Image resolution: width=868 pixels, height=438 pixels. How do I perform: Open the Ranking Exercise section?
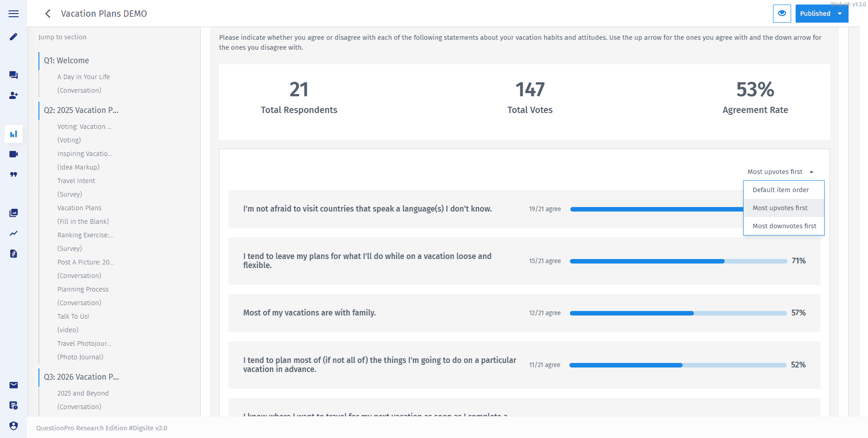(85, 235)
